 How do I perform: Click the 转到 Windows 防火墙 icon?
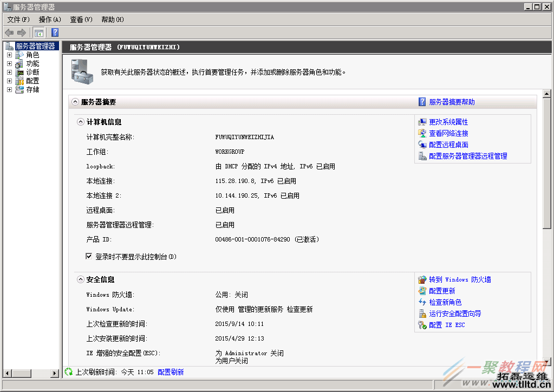(x=422, y=280)
